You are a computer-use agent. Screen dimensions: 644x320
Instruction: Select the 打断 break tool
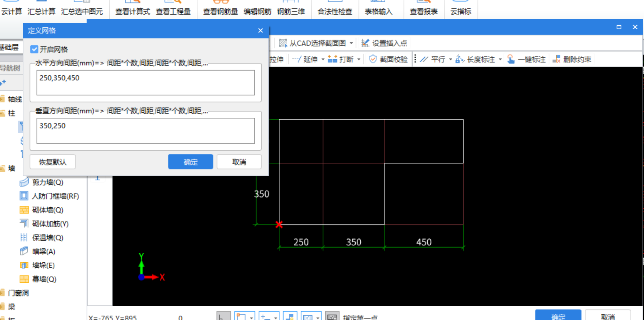point(341,59)
